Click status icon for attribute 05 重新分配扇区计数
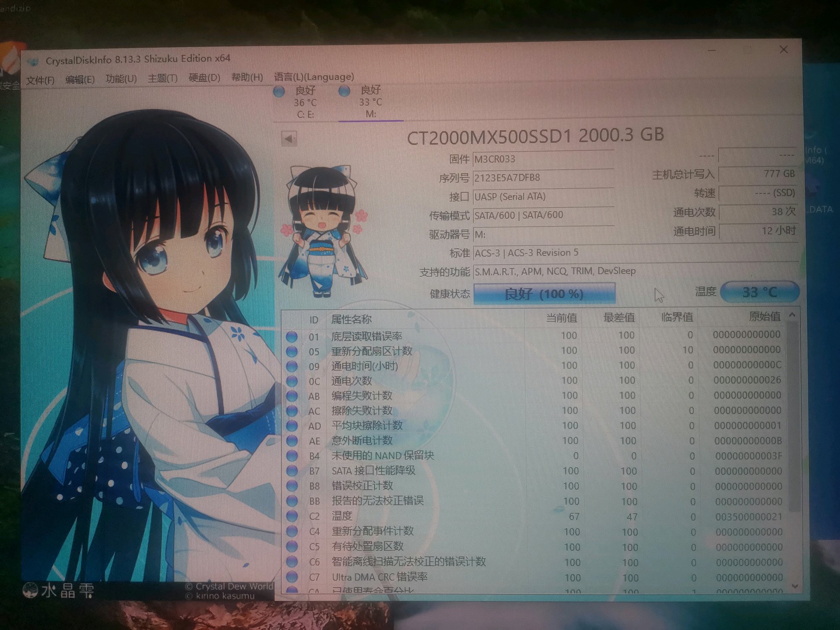The image size is (840, 630). (x=291, y=352)
